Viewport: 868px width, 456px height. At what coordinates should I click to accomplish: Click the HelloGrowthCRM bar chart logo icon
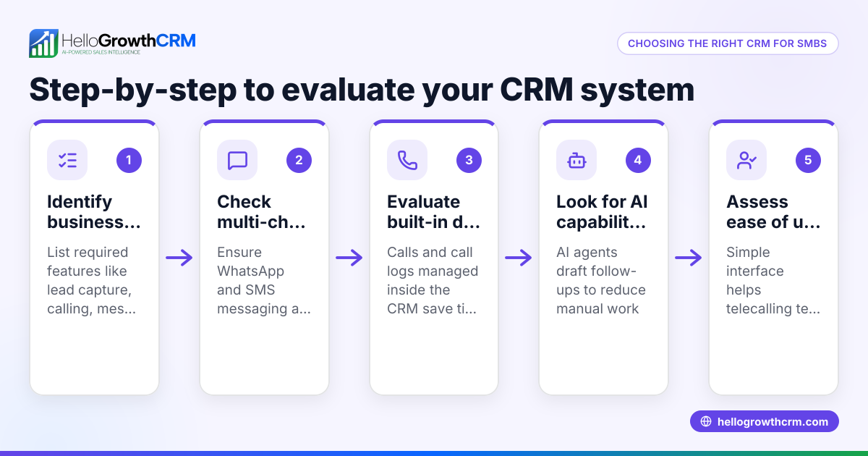[43, 43]
